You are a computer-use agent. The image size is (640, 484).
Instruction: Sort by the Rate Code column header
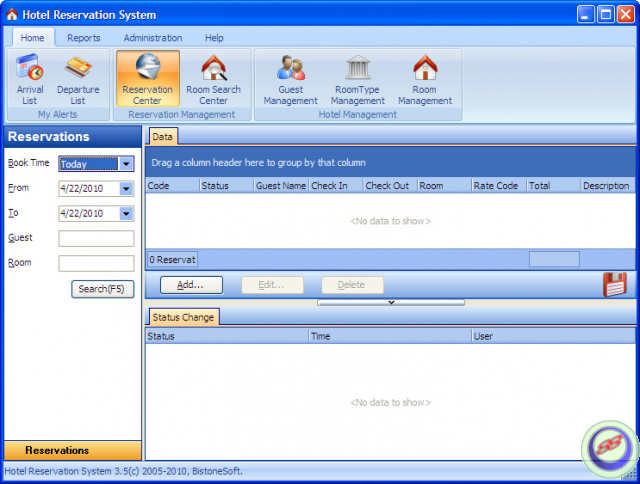[499, 186]
